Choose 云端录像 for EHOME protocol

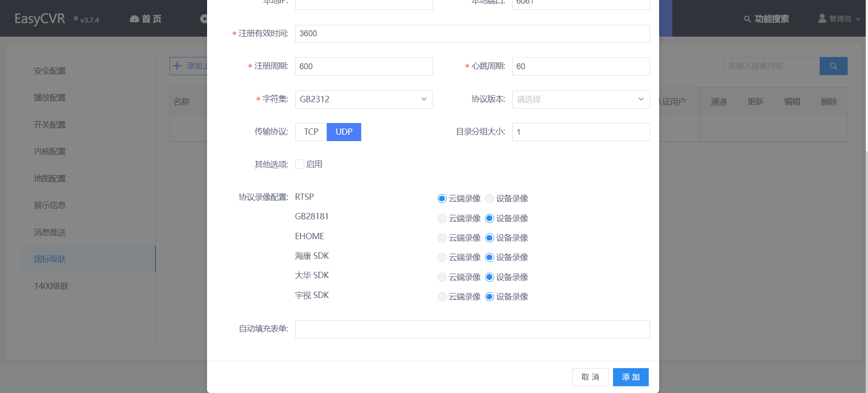[442, 238]
